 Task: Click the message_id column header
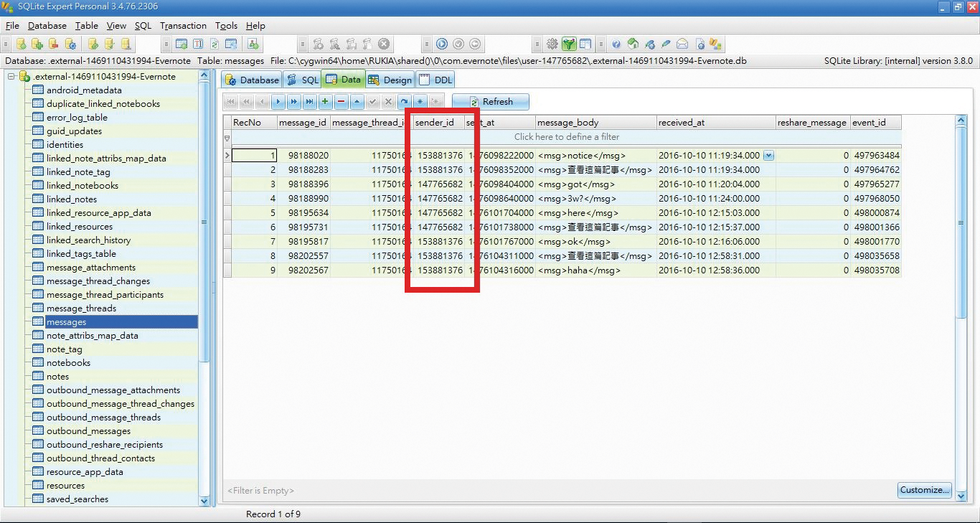click(x=303, y=123)
